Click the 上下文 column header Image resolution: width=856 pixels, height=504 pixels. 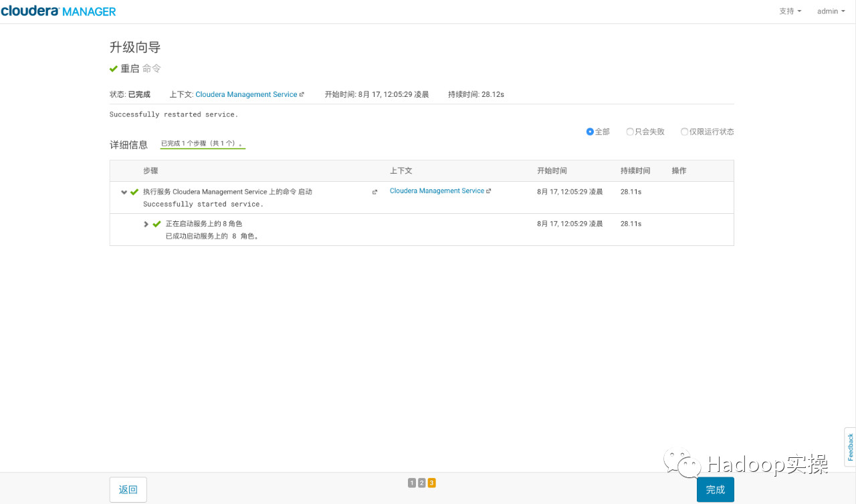point(401,170)
